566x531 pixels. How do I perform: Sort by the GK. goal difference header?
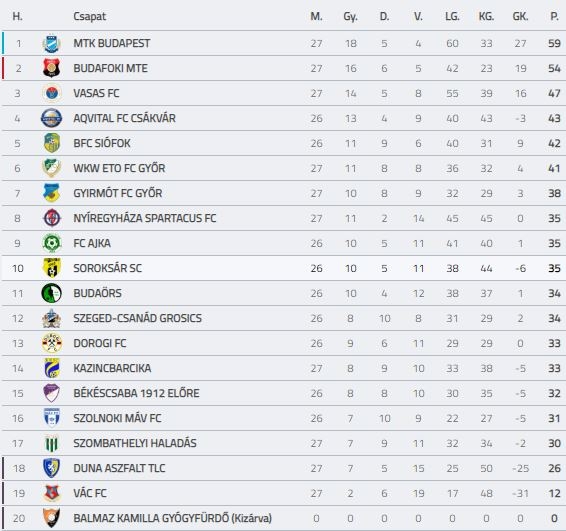pyautogui.click(x=520, y=16)
